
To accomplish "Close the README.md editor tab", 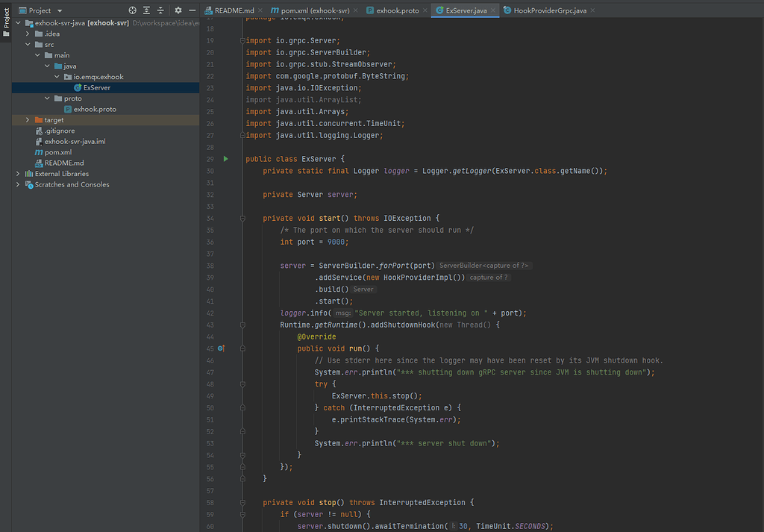I will click(260, 10).
